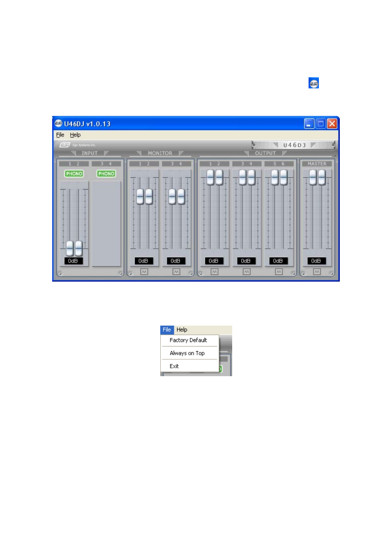Mute Output channel 5/6

point(279,272)
